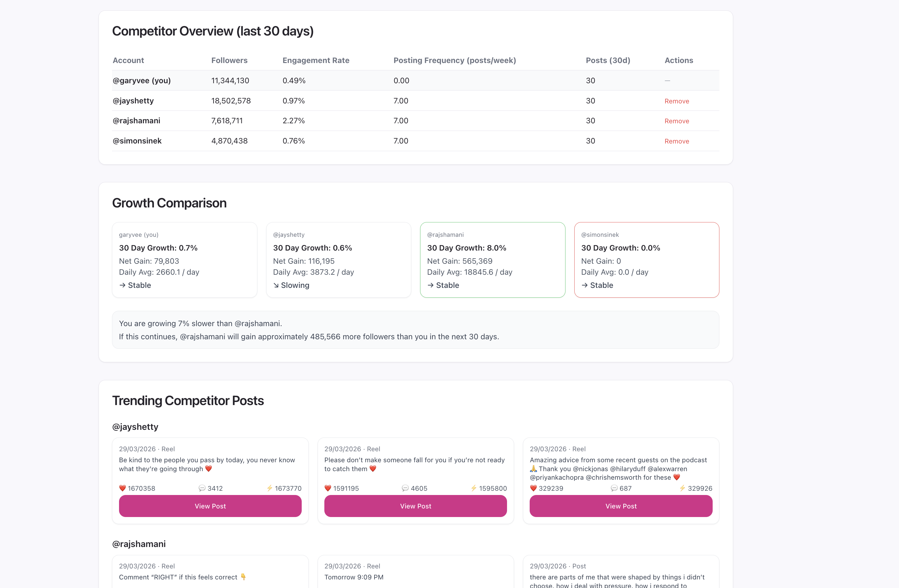Click the Followers column header
The image size is (899, 588).
229,61
